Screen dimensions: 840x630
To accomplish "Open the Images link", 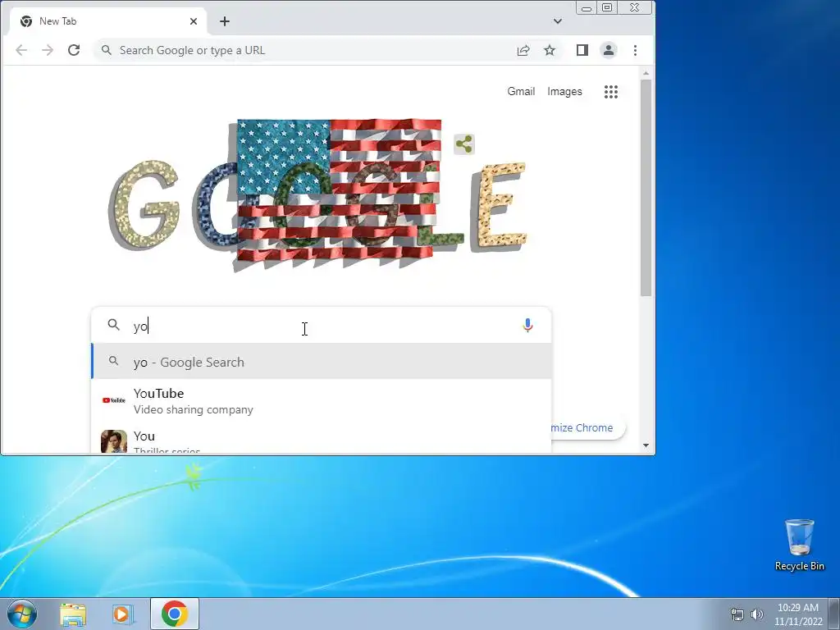I will 564,92.
